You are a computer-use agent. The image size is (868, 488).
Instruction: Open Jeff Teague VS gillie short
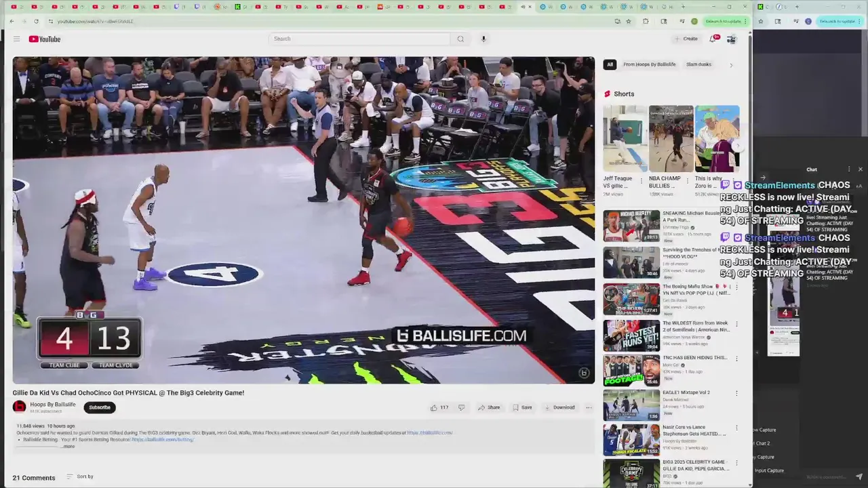(625, 139)
